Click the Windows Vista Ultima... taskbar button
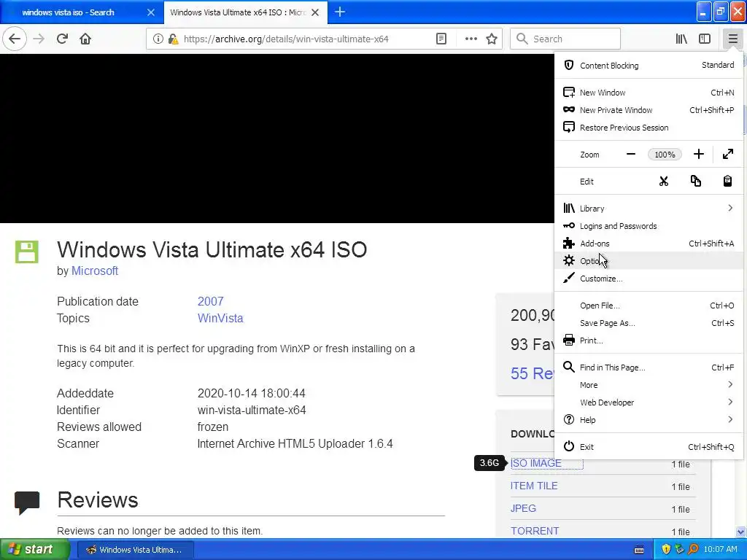Image resolution: width=747 pixels, height=560 pixels. [136, 550]
